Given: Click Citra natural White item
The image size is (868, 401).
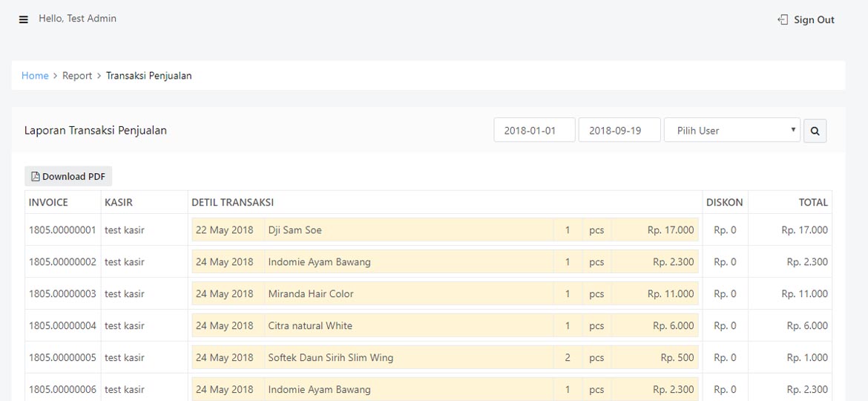Looking at the screenshot, I should point(310,326).
